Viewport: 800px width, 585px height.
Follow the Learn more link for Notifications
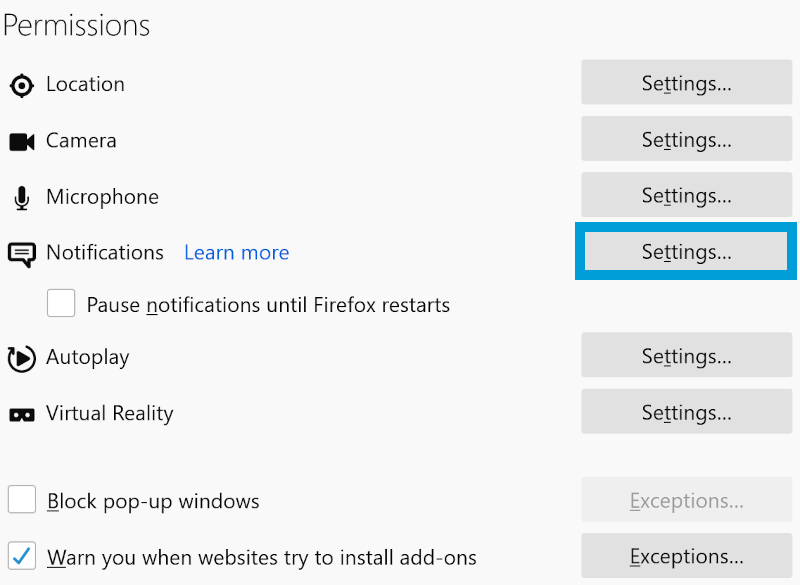pyautogui.click(x=236, y=253)
